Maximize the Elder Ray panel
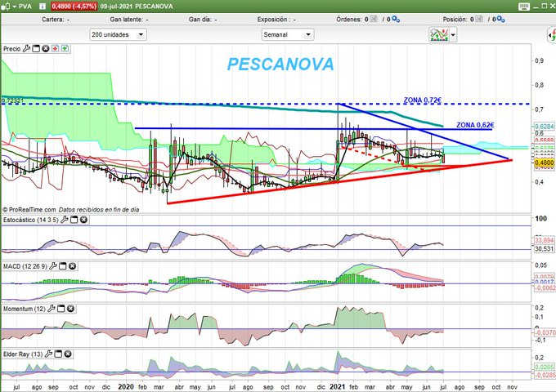 coord(58,354)
